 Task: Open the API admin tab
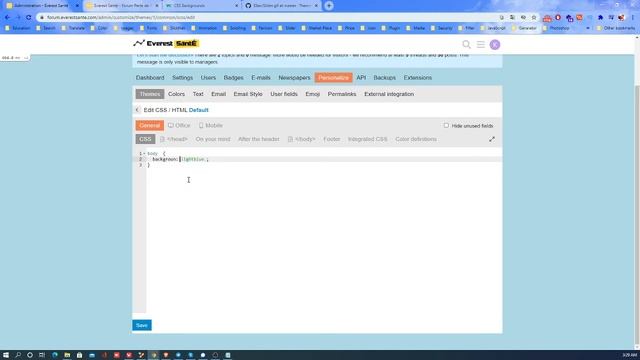(x=361, y=78)
